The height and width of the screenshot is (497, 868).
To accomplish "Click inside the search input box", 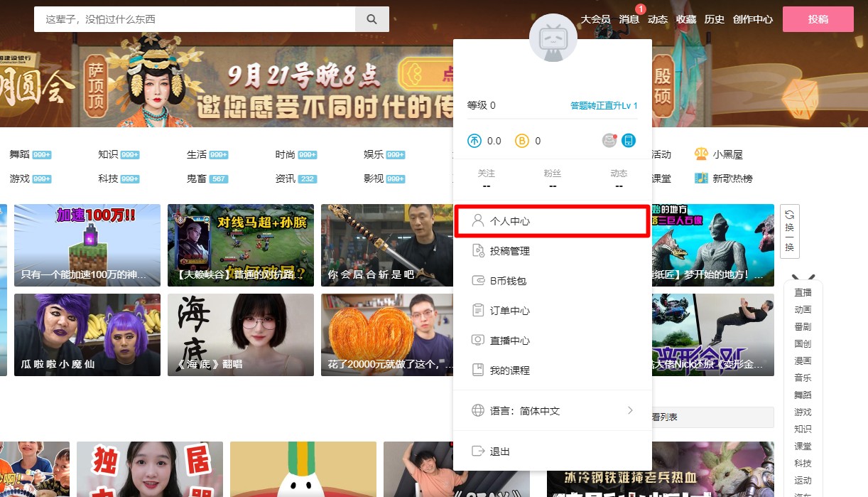I will (192, 18).
